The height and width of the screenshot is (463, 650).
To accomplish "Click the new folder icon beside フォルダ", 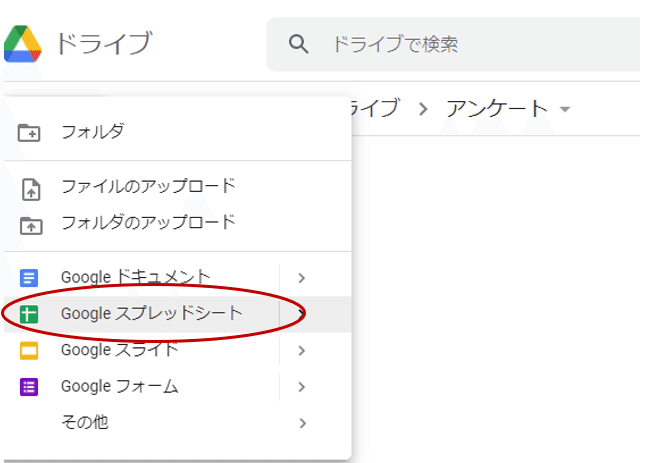I will pyautogui.click(x=29, y=133).
